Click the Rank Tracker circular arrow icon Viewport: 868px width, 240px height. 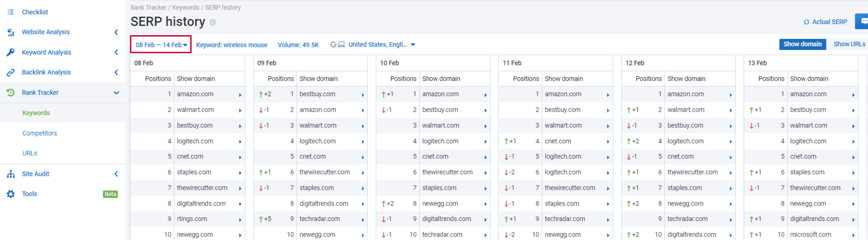pyautogui.click(x=10, y=93)
